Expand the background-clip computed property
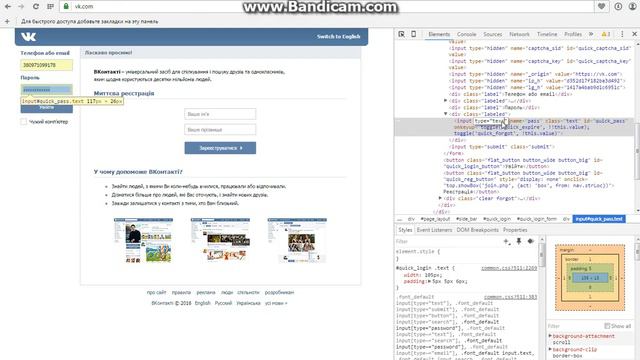 click(x=550, y=349)
